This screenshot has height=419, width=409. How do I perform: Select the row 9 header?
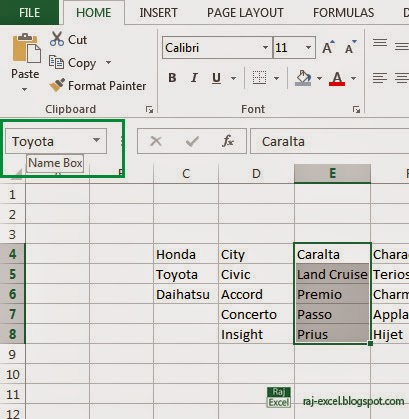click(12, 354)
